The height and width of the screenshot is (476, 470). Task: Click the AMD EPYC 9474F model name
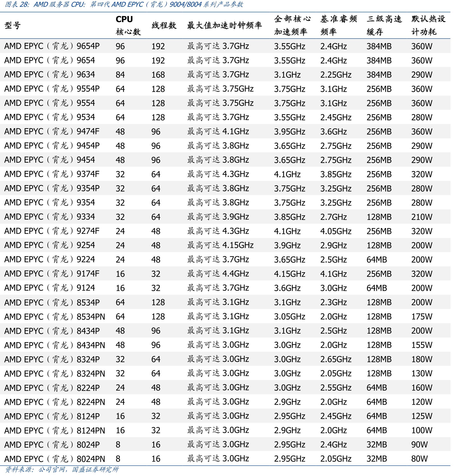click(x=52, y=131)
